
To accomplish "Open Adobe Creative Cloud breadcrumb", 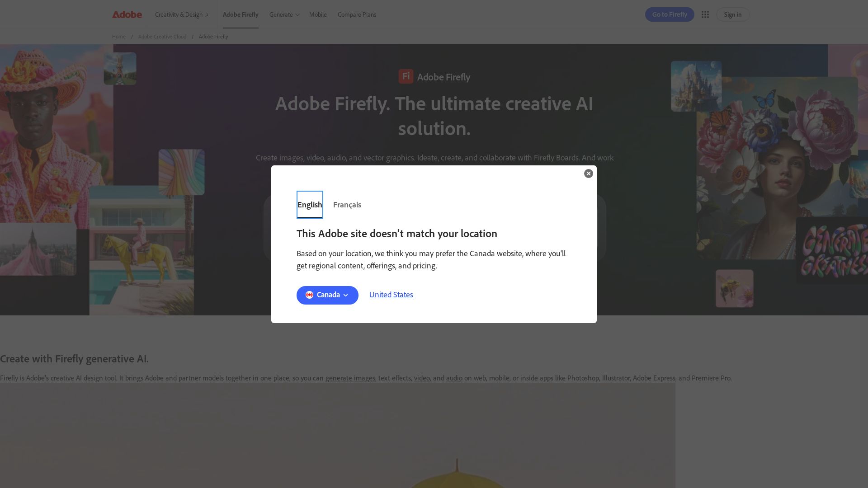I will [x=162, y=37].
